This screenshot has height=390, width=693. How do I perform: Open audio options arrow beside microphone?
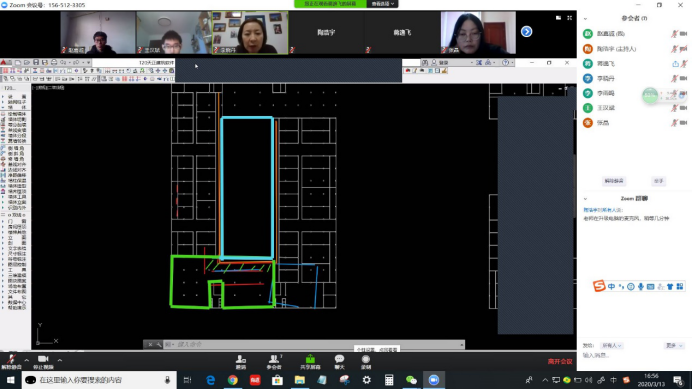coord(27,360)
